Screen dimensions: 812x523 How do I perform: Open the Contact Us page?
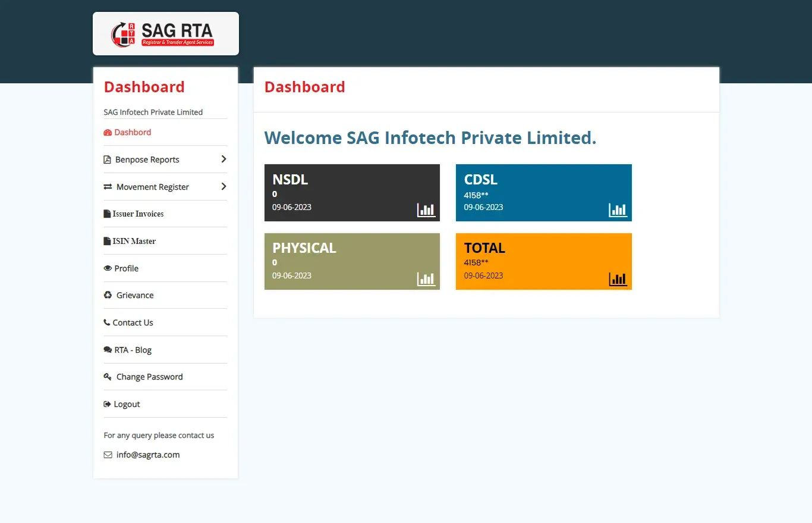(133, 323)
